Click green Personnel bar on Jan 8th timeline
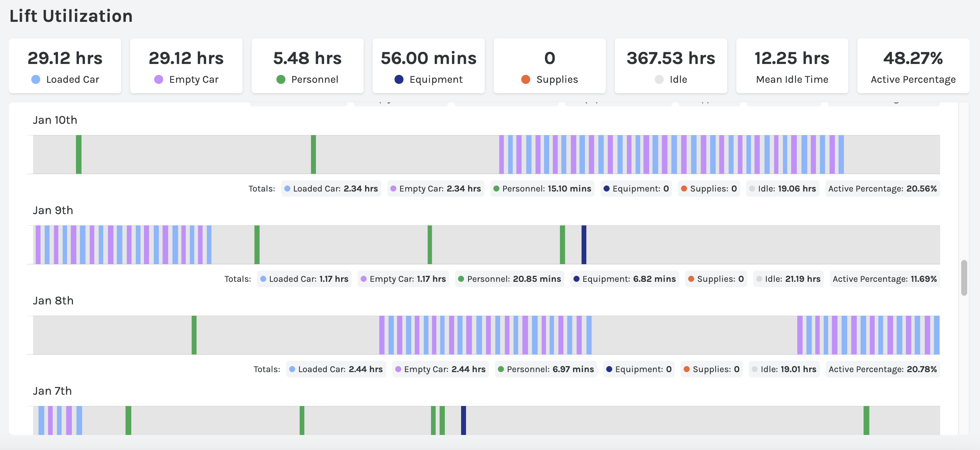The width and height of the screenshot is (980, 450). point(194,335)
